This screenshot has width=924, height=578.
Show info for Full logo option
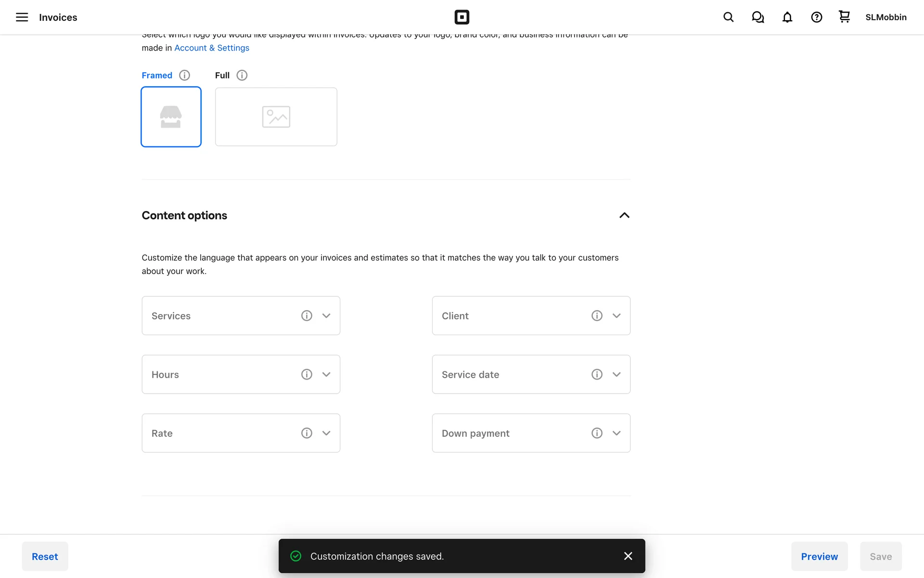242,75
